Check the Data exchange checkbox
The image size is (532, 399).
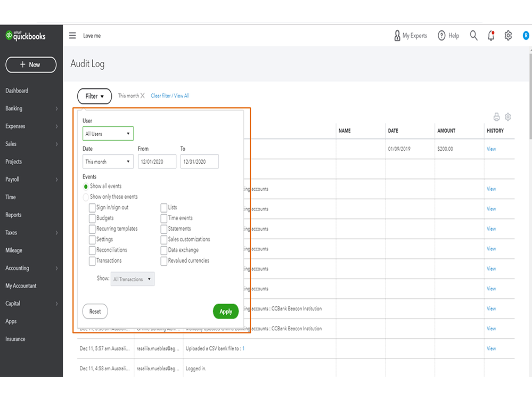(x=164, y=250)
